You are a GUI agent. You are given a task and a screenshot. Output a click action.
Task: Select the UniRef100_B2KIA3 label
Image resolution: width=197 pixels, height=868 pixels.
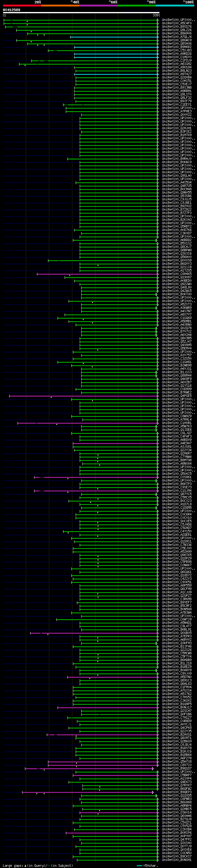click(176, 220)
